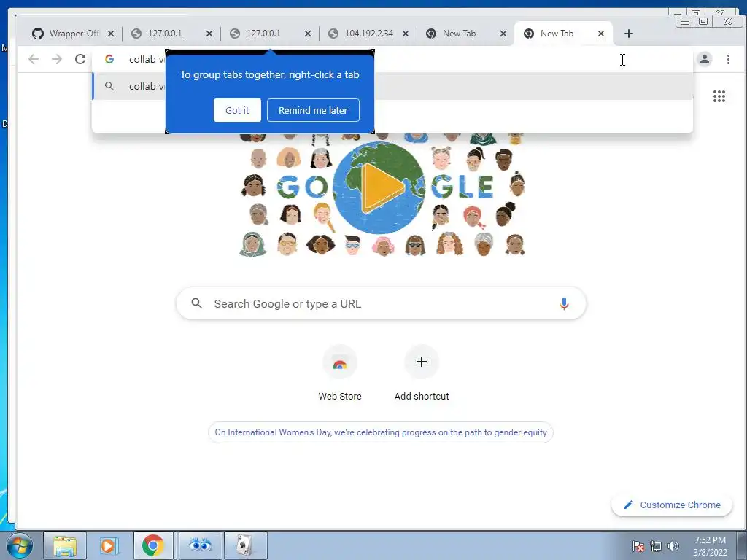The image size is (747, 560).
Task: Open a new tab with the plus button
Action: pyautogui.click(x=628, y=34)
